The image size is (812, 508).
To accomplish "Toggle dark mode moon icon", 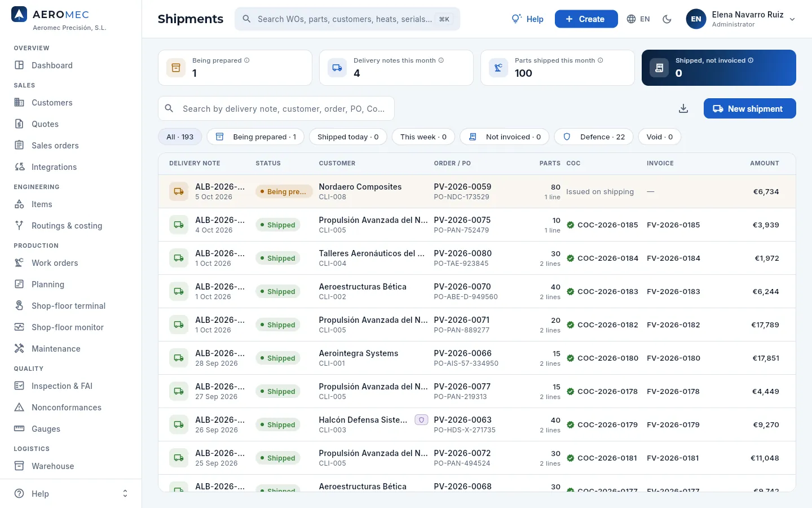I will pyautogui.click(x=667, y=19).
